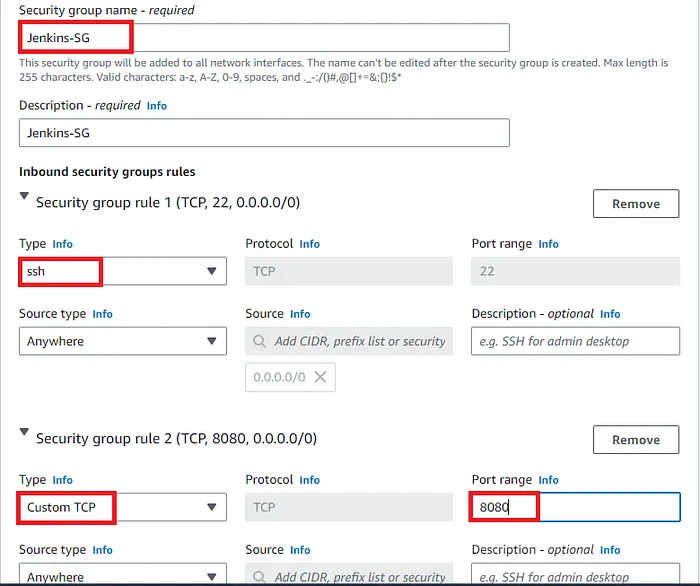Open Port range Info link in rule 1
This screenshot has height=586, width=700.
click(548, 244)
